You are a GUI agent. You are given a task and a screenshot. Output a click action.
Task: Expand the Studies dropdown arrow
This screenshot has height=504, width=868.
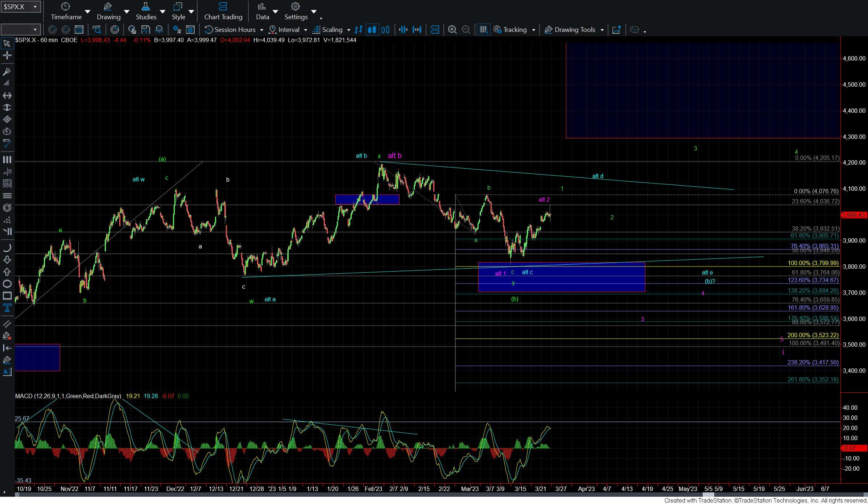tap(162, 12)
